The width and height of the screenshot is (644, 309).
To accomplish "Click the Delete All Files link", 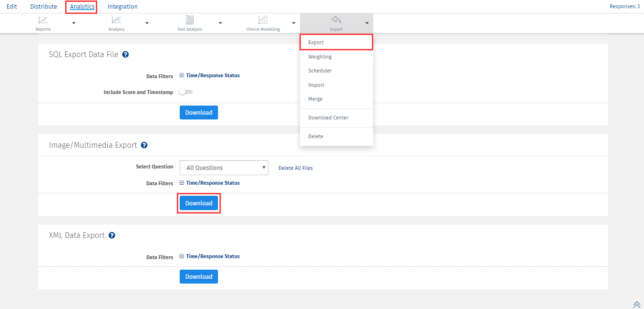I will pos(296,168).
